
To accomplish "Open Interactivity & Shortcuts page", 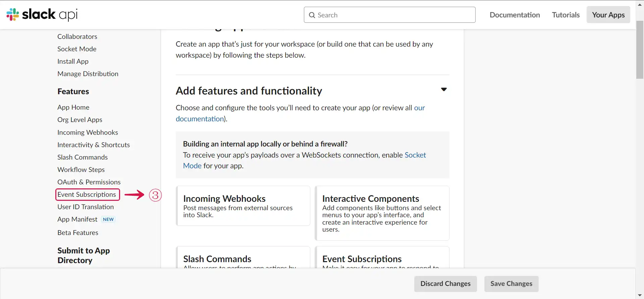I will (x=93, y=145).
